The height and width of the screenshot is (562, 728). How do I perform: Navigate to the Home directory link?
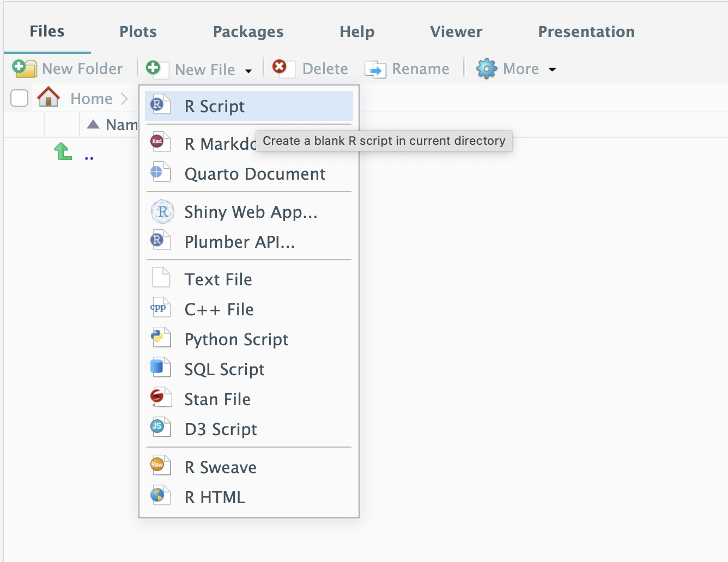click(x=91, y=99)
